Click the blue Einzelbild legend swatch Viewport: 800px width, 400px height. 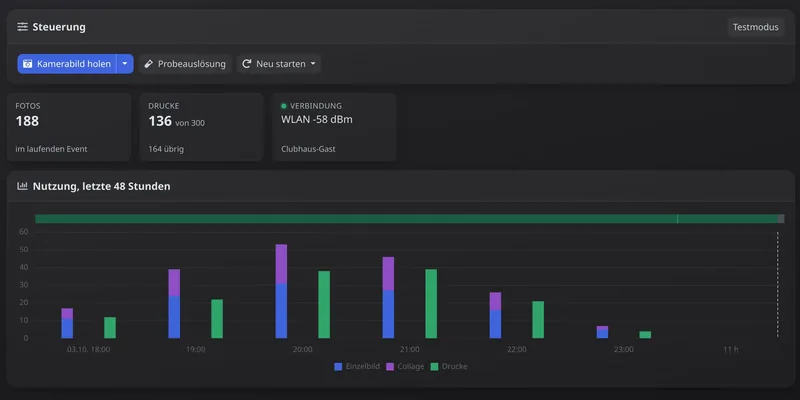[x=338, y=366]
